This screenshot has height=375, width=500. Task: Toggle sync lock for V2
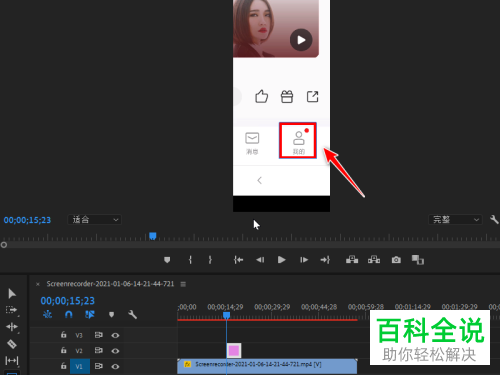(99, 350)
